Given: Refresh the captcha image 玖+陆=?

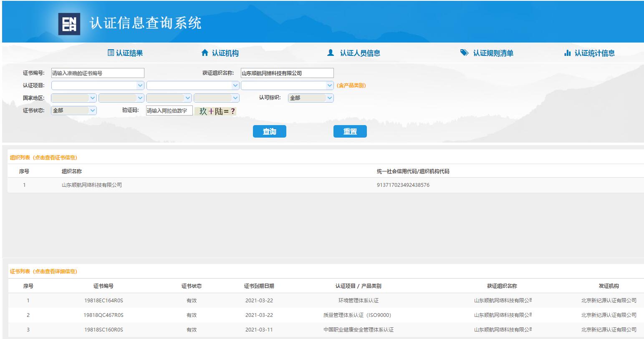Looking at the screenshot, I should coord(215,111).
